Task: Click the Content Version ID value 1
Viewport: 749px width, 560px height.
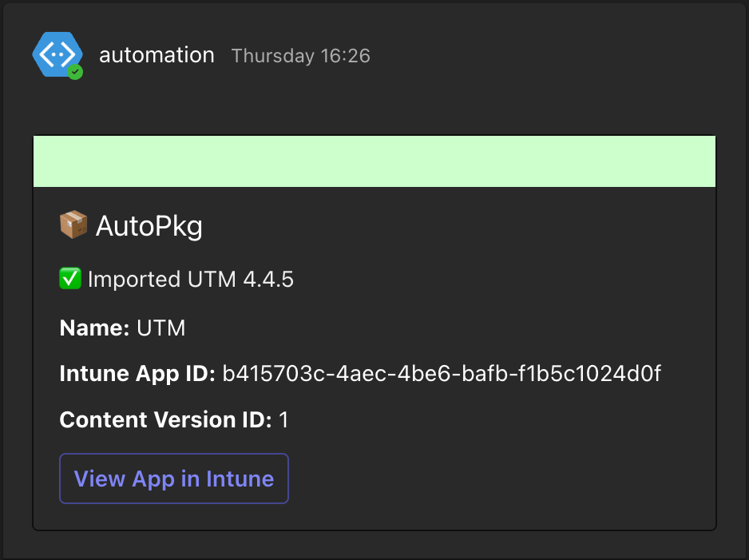Action: coord(283,420)
